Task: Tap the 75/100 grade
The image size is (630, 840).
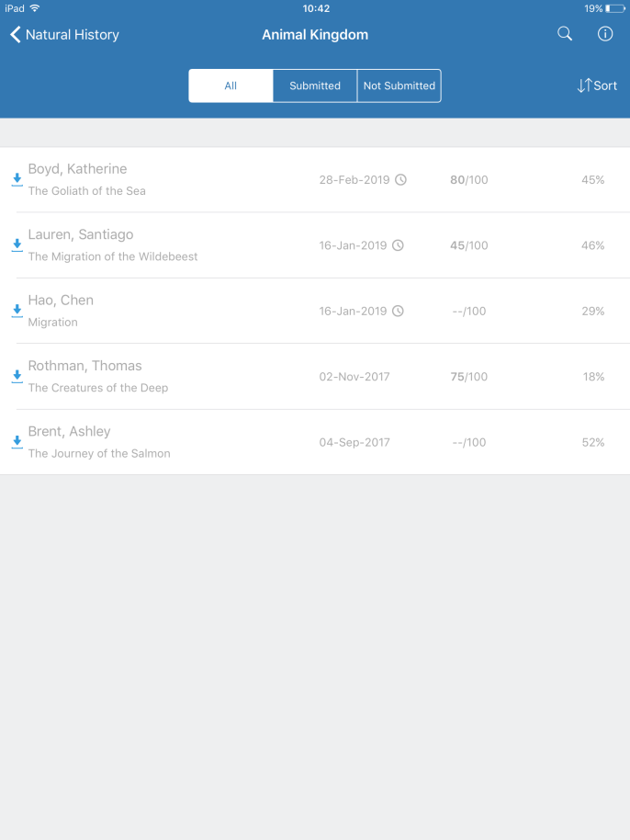Action: 469,377
